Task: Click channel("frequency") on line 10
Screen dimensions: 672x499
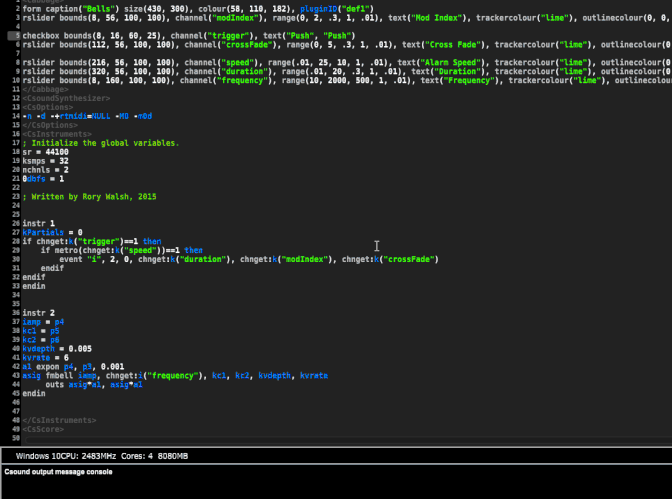Action: tap(228, 80)
